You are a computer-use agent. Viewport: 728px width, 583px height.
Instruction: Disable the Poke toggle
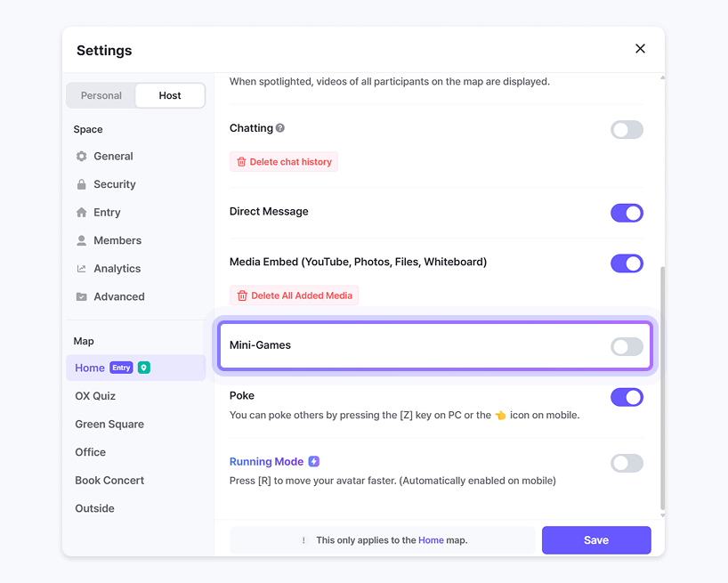[x=627, y=397]
